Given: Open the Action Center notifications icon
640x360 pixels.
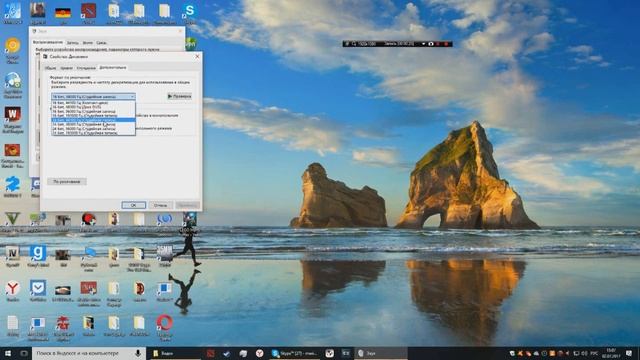Looking at the screenshot, I should (x=629, y=353).
